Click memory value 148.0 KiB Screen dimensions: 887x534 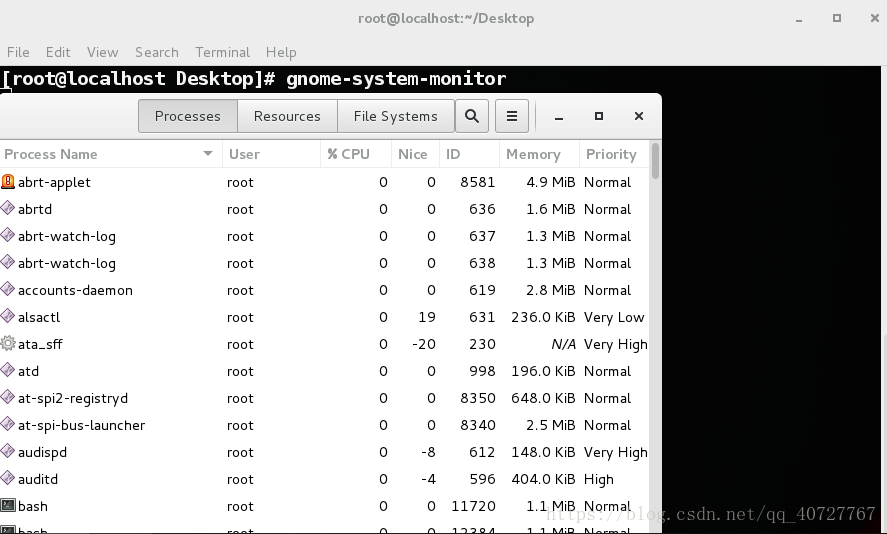click(x=543, y=453)
